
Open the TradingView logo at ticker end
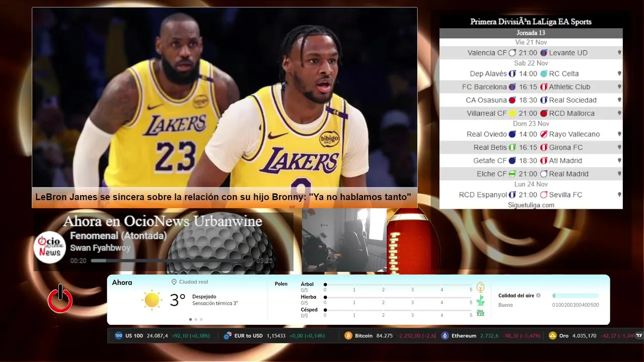[x=639, y=335]
